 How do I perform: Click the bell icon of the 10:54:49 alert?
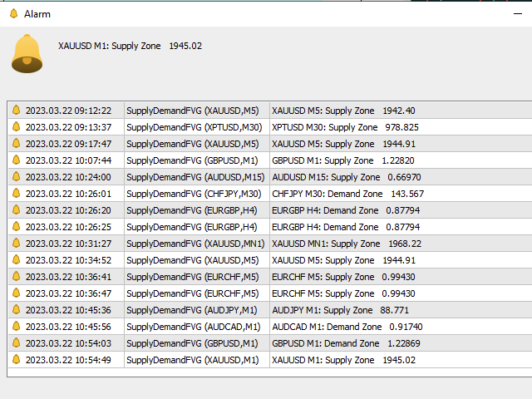coord(16,360)
